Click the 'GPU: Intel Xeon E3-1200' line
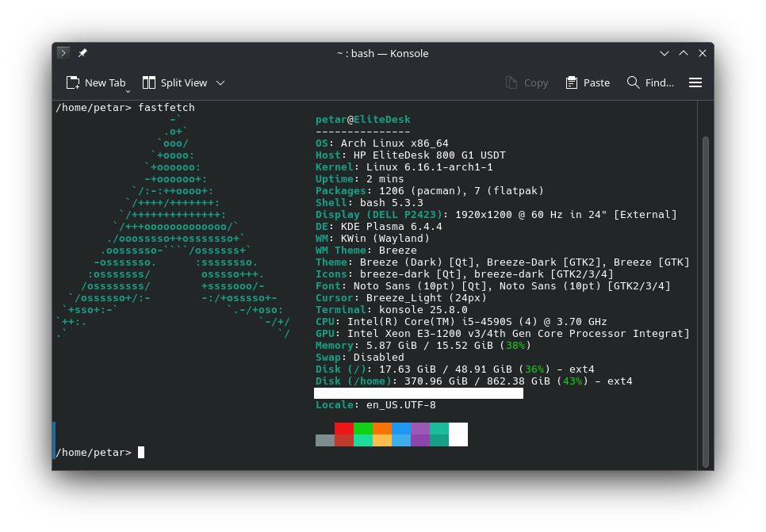766x532 pixels. click(503, 334)
